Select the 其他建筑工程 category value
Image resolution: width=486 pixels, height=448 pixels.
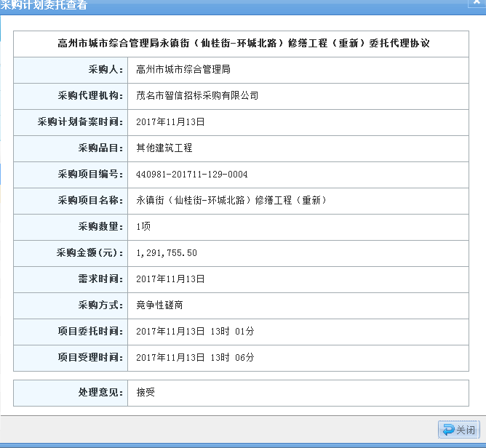coord(164,148)
